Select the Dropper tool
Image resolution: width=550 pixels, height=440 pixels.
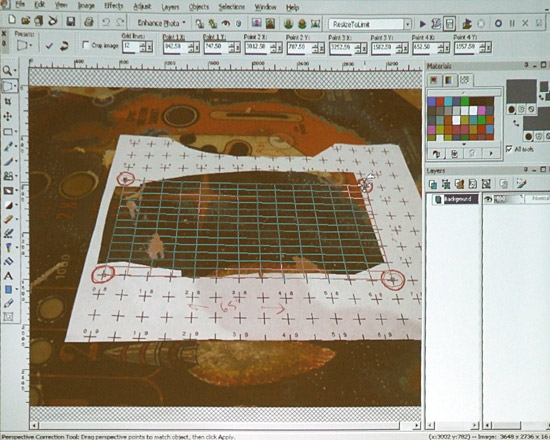click(8, 146)
